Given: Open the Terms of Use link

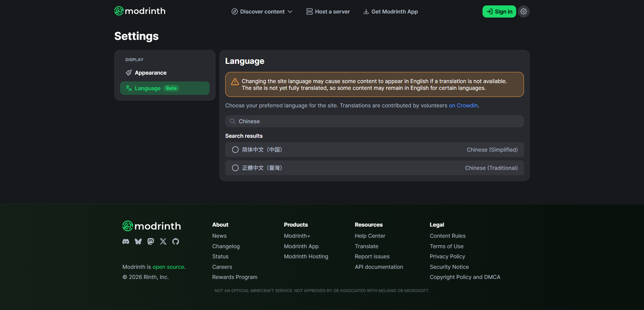Looking at the screenshot, I should click(447, 246).
